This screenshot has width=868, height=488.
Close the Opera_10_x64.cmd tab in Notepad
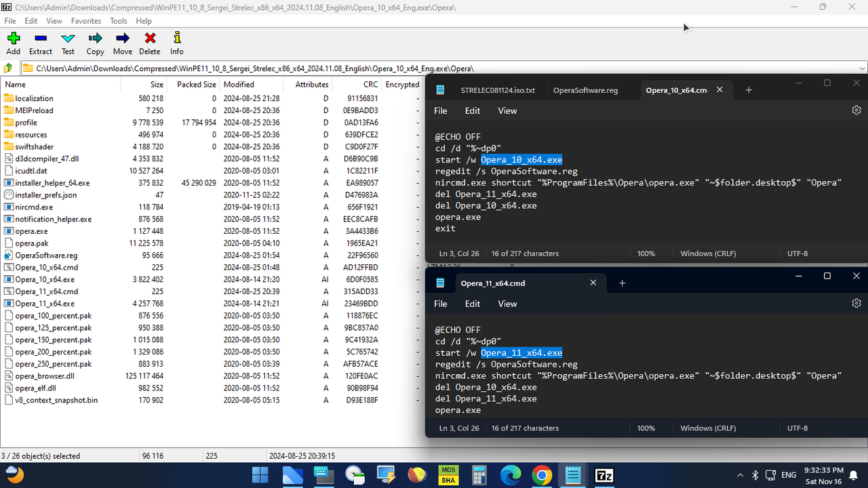click(719, 89)
